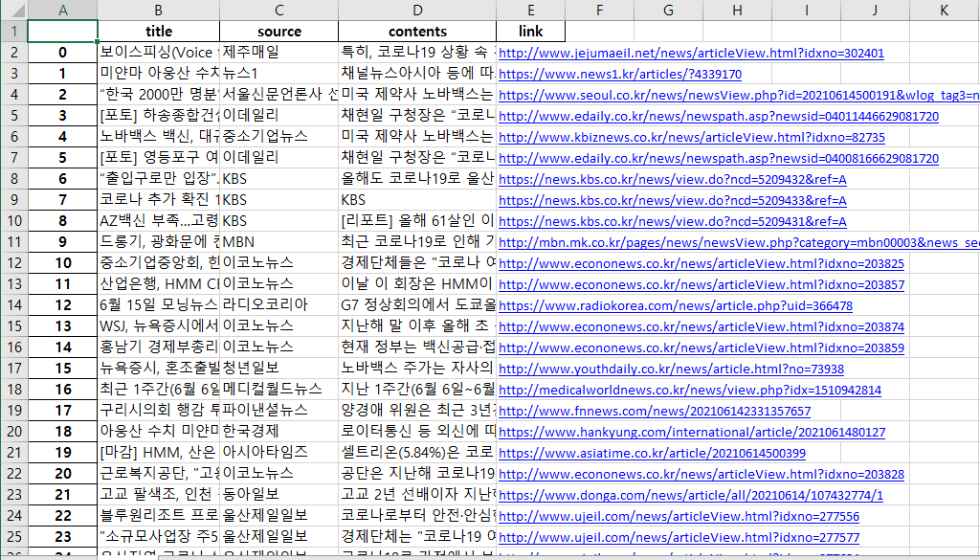Open the donga.com article link
980x560 pixels.
pos(691,496)
